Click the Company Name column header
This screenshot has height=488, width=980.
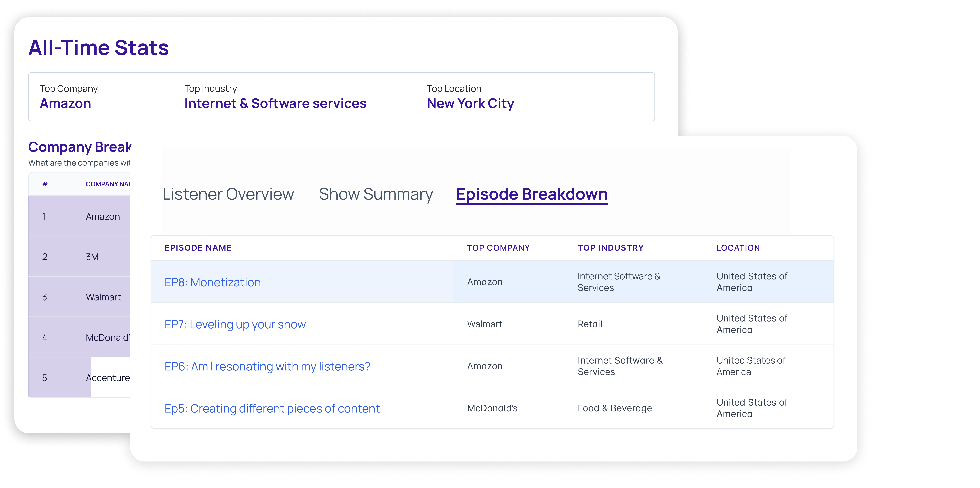[x=108, y=184]
